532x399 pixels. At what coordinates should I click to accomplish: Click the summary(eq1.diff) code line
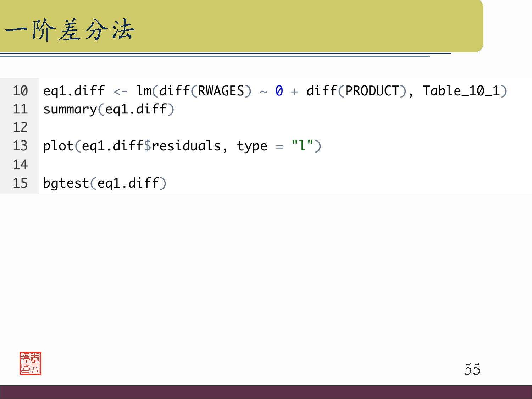tap(109, 109)
